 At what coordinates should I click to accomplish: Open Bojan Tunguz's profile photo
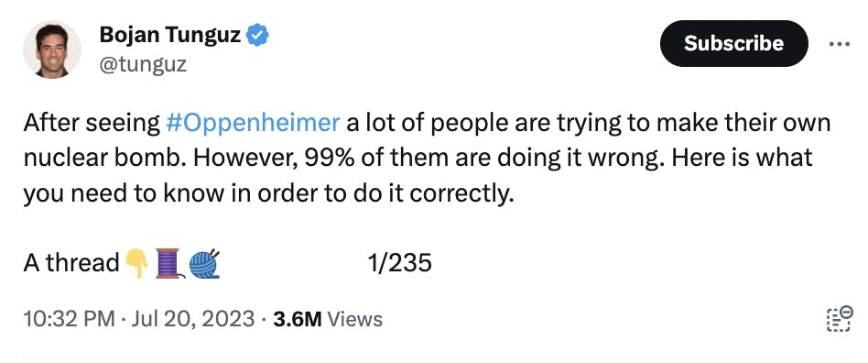tap(51, 49)
